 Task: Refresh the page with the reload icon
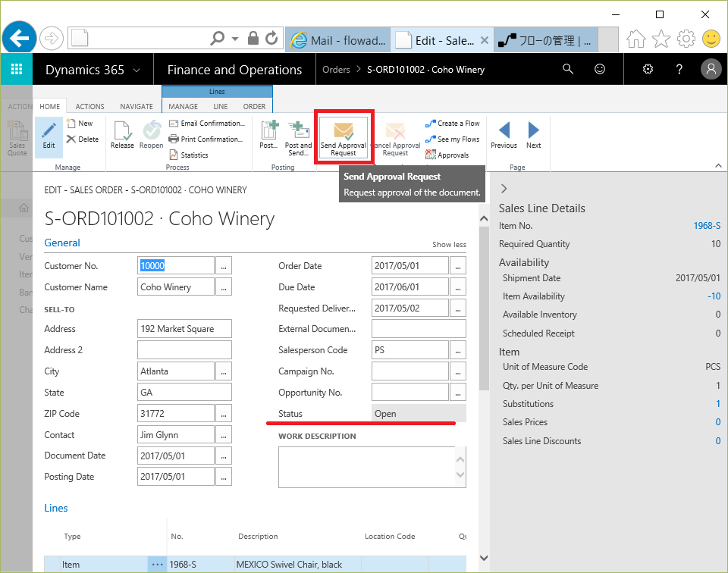tap(271, 38)
